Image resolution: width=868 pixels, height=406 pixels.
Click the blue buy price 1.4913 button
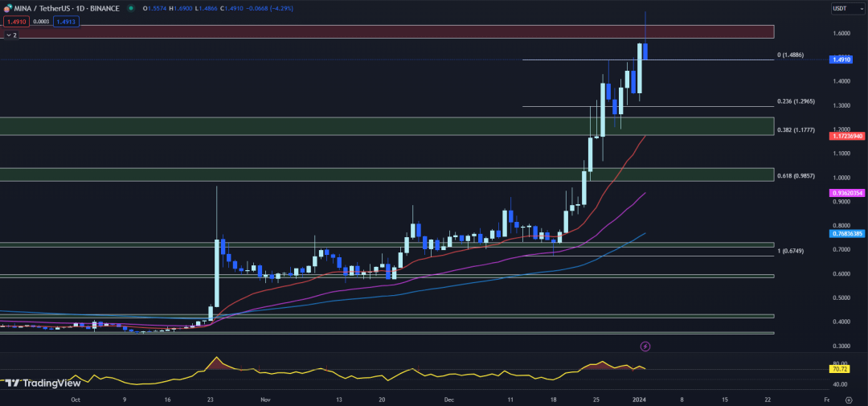click(x=65, y=22)
